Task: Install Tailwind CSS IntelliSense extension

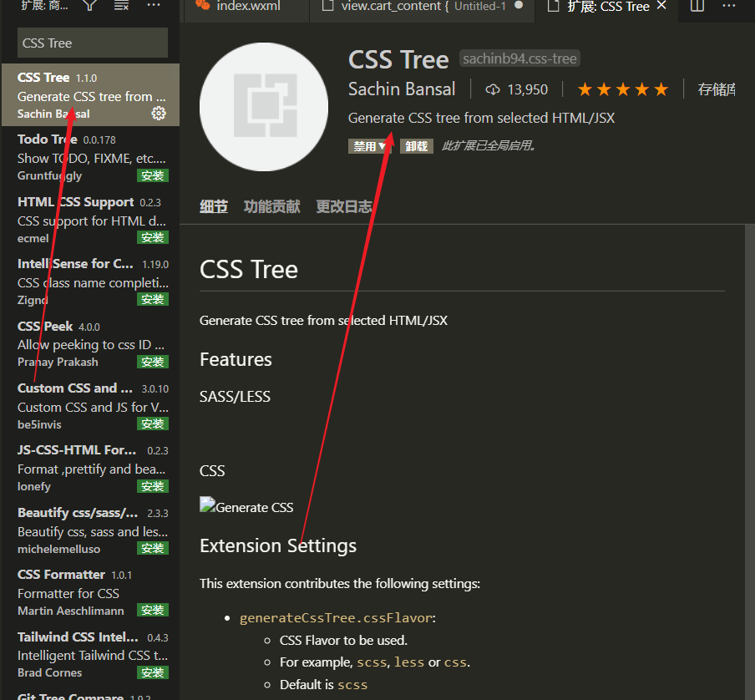Action: 153,672
